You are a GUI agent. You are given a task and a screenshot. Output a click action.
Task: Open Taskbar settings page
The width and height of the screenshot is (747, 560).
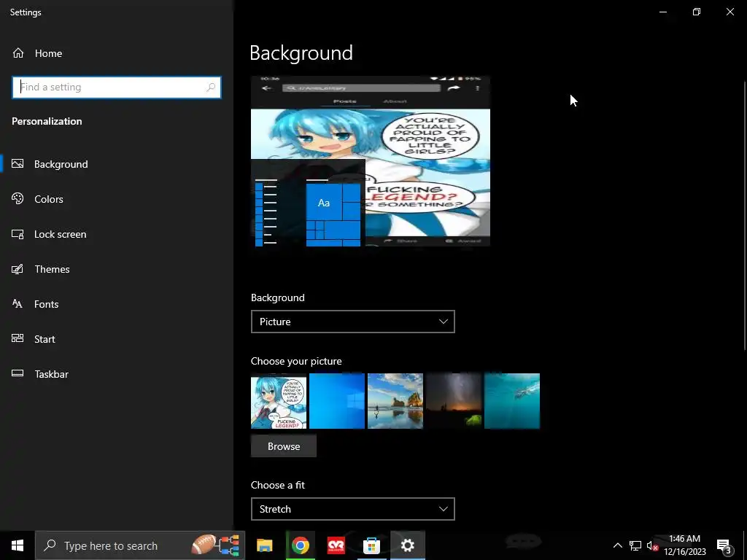coord(52,374)
